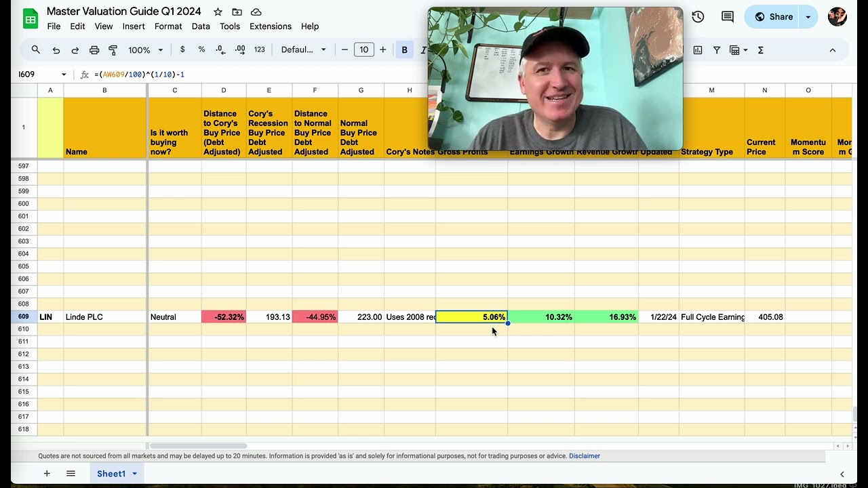Open the zoom 100% dropdown
This screenshot has height=488, width=868.
click(146, 49)
